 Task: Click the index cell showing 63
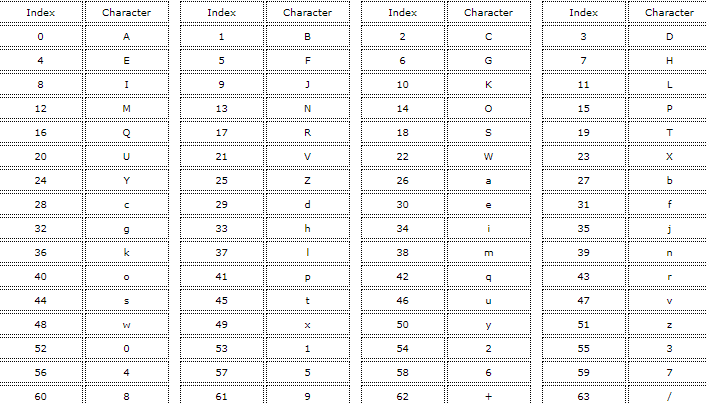(x=584, y=396)
